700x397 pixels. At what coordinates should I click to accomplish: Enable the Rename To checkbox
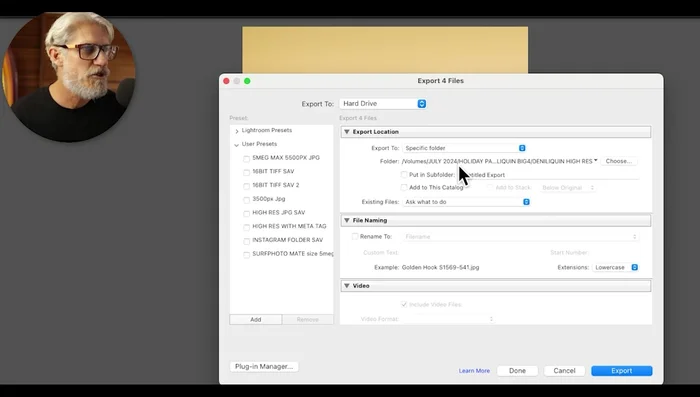tap(355, 236)
